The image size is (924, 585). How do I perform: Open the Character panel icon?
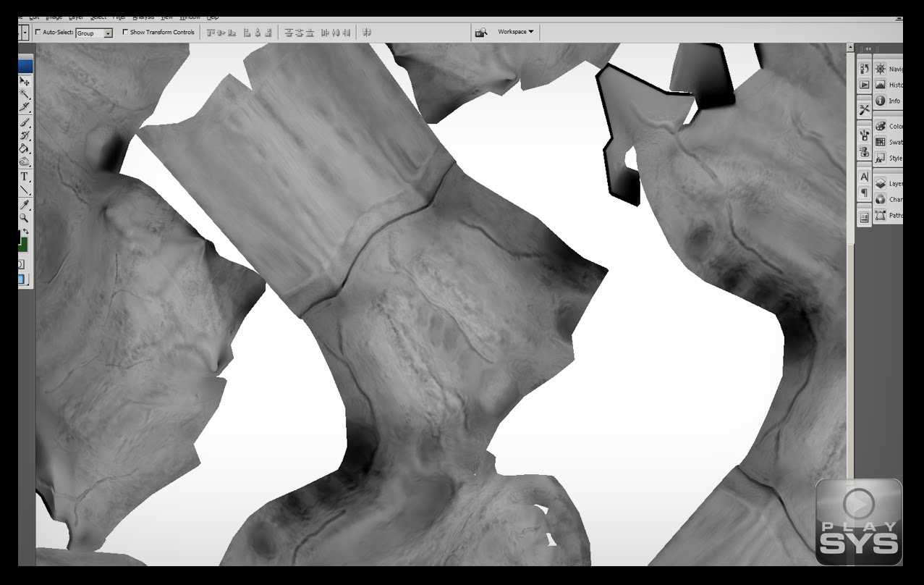click(864, 177)
